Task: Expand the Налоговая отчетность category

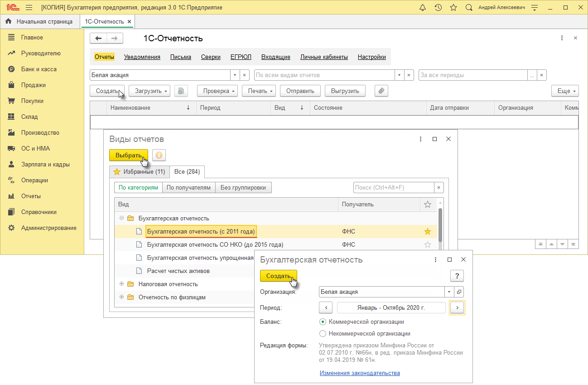Action: (x=121, y=284)
